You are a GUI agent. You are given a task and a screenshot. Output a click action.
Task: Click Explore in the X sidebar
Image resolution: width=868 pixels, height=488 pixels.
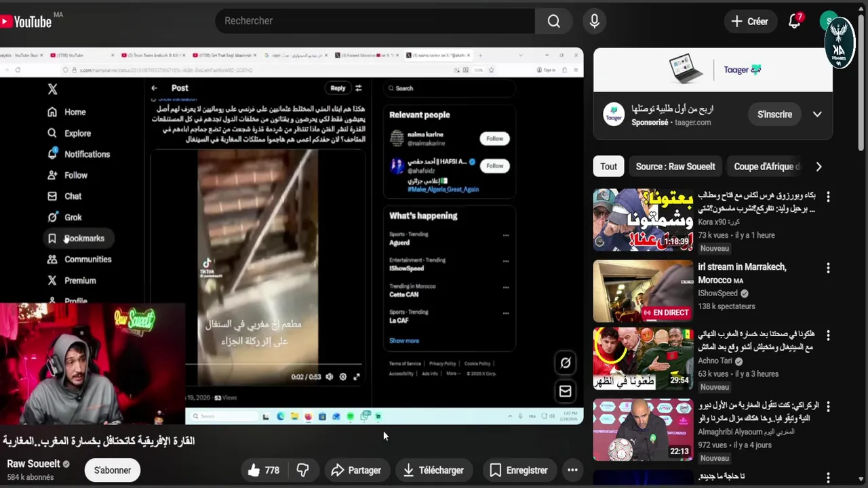pos(68,134)
